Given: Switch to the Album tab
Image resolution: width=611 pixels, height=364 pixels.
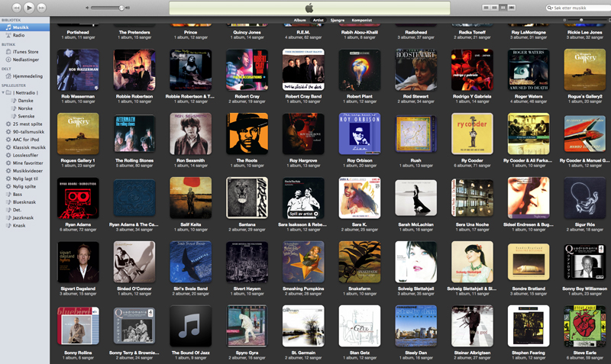Looking at the screenshot, I should pos(299,21).
